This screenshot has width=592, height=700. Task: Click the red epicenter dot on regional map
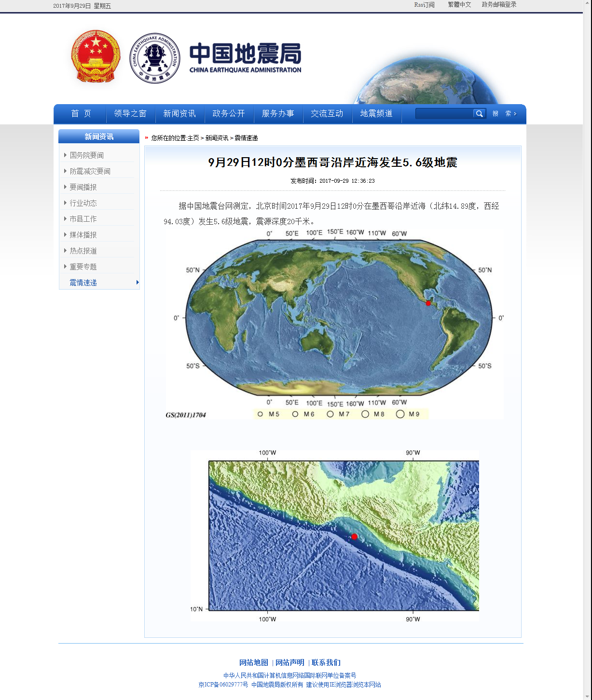point(354,537)
